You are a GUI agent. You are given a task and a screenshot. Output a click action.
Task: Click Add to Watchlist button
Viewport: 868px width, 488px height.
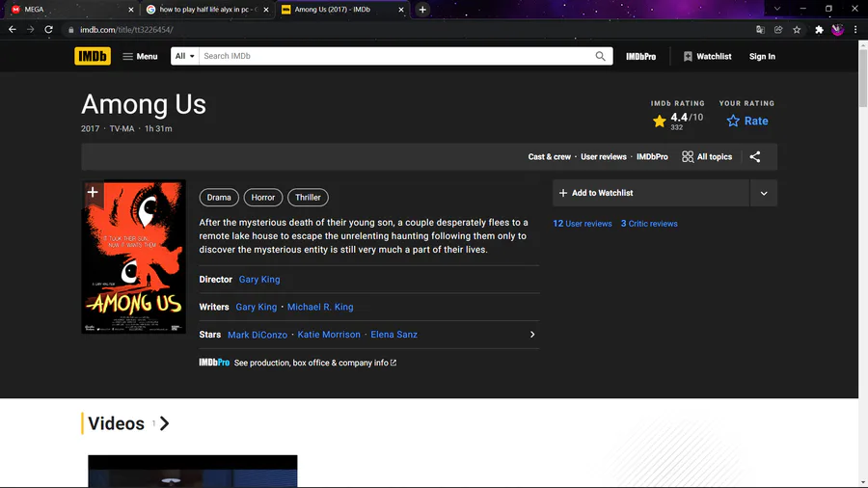coord(651,193)
